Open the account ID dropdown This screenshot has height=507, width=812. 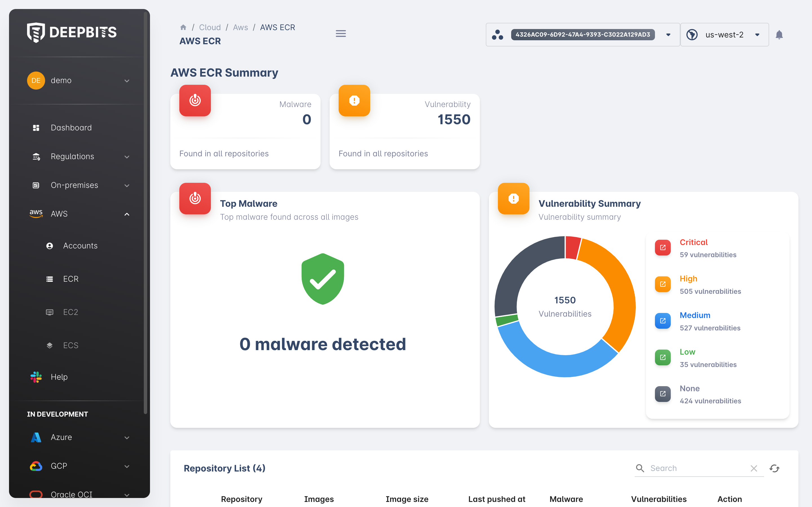(668, 35)
